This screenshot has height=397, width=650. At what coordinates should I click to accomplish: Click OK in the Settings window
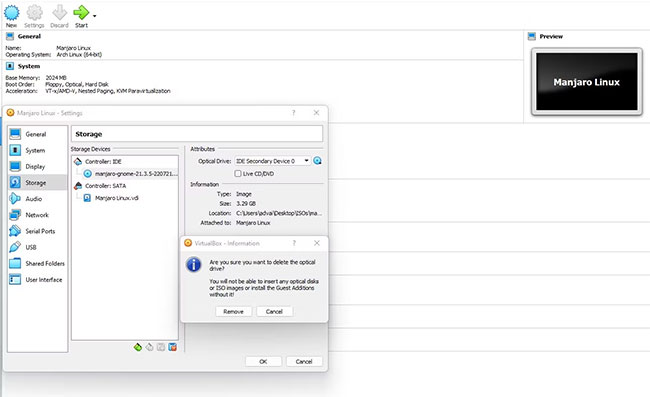pos(263,361)
